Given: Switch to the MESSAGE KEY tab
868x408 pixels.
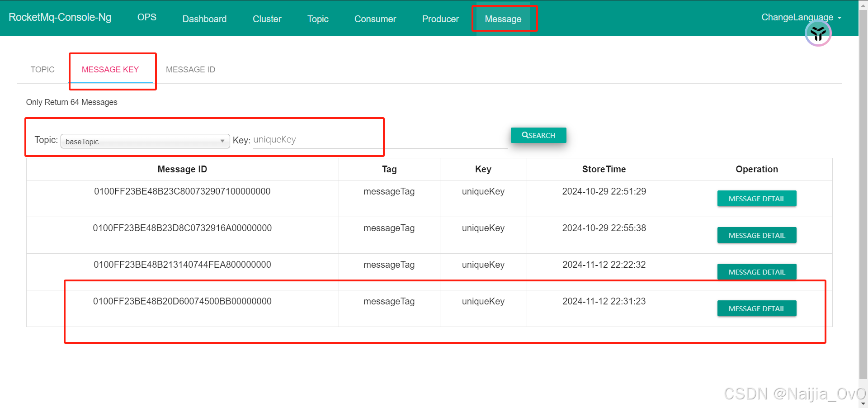Looking at the screenshot, I should pyautogui.click(x=110, y=70).
